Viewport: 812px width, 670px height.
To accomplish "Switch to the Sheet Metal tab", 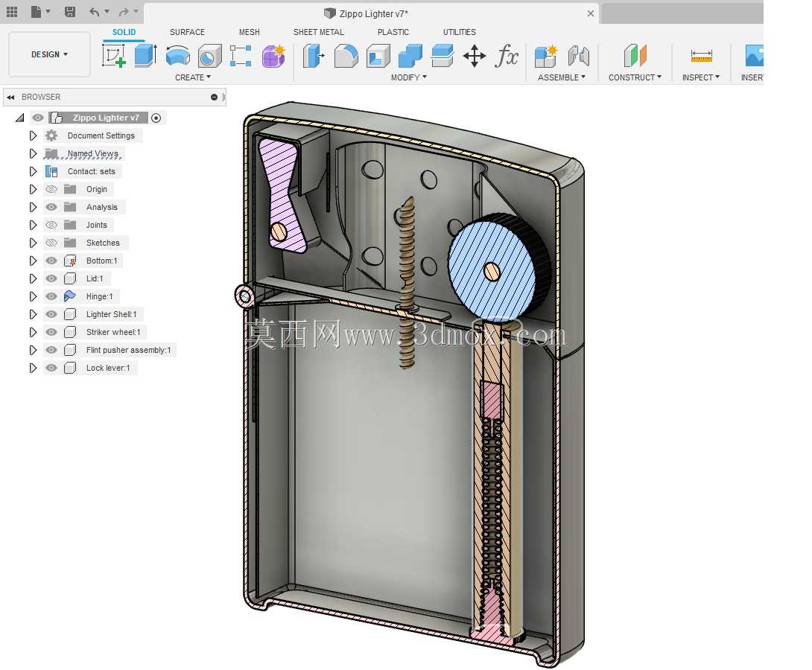I will tap(319, 32).
